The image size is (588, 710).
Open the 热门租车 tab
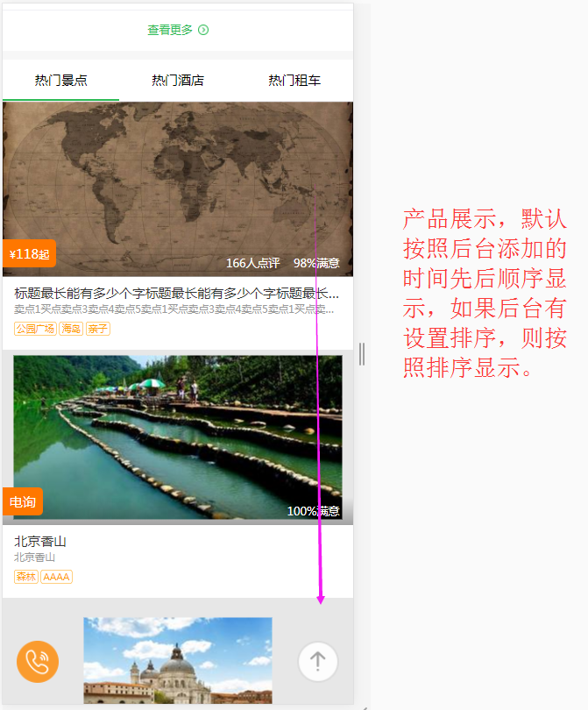[x=294, y=81]
